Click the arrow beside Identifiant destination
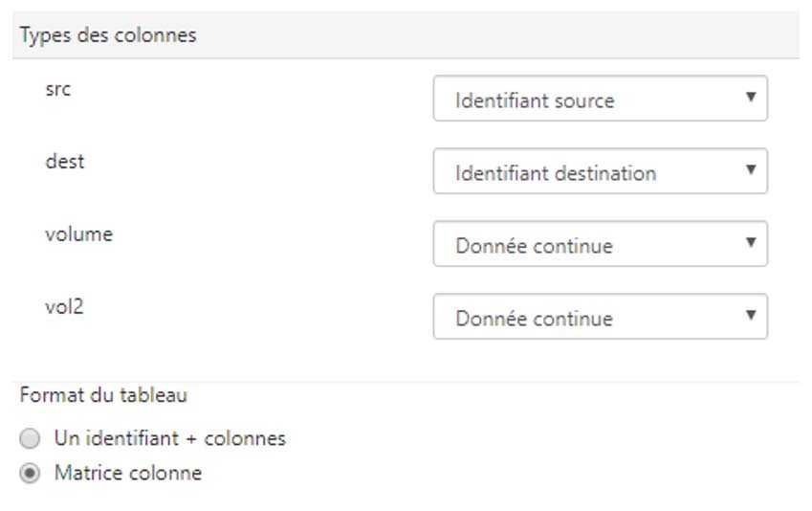 751,169
